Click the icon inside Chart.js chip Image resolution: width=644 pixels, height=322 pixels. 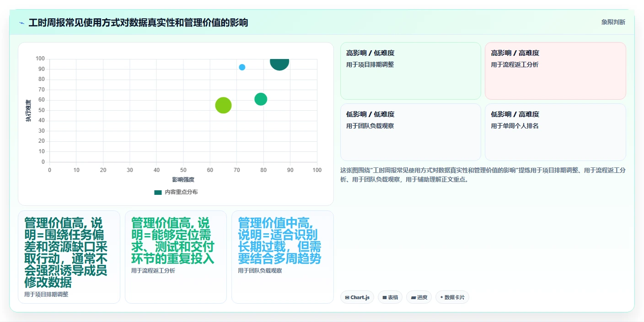coord(347,297)
